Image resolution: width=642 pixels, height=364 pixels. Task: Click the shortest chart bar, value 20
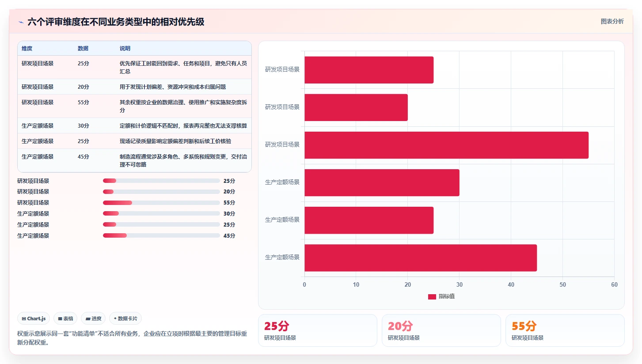[x=356, y=107]
